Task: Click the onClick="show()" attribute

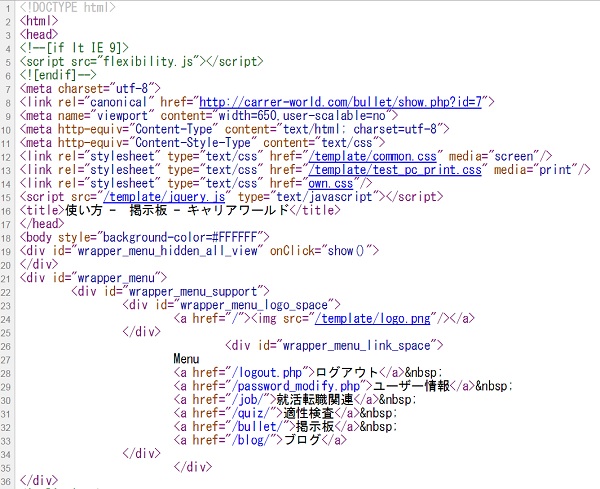Action: pos(324,251)
